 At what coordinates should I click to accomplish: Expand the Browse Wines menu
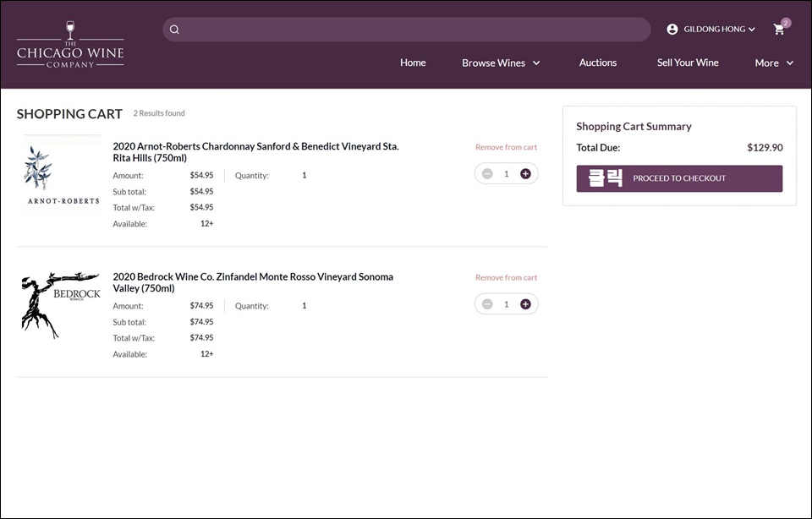(501, 63)
